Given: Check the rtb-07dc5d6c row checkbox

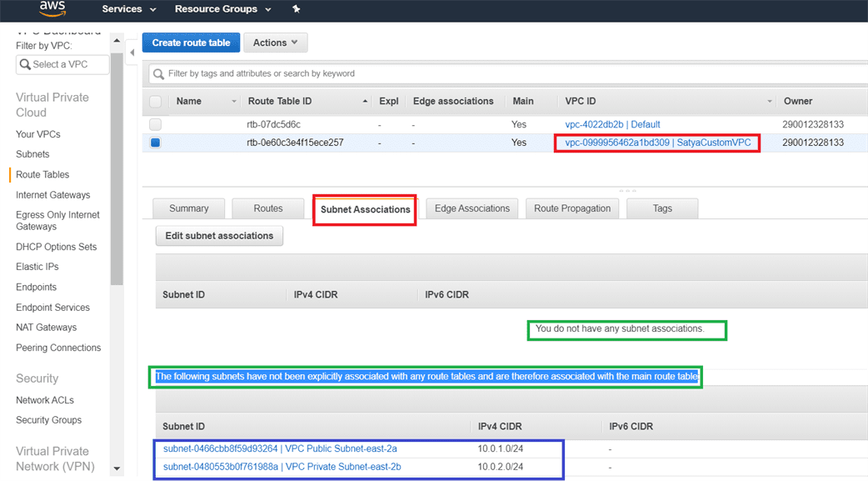Looking at the screenshot, I should tap(156, 124).
